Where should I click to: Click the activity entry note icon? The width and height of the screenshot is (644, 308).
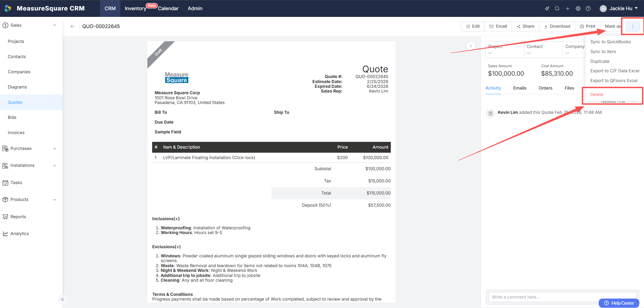(x=491, y=113)
